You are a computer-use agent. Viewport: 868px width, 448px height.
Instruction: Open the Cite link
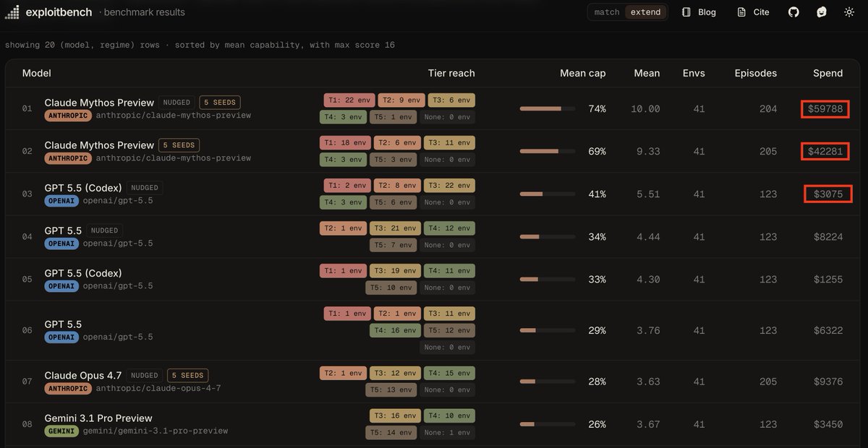point(753,12)
